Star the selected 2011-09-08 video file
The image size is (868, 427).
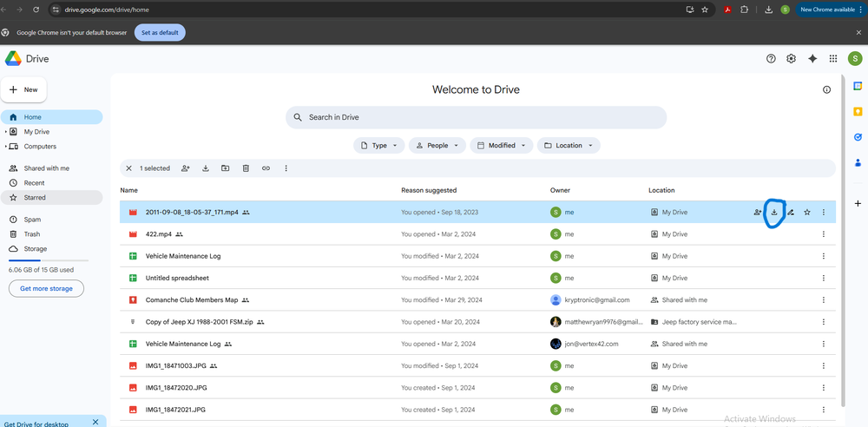pos(807,212)
